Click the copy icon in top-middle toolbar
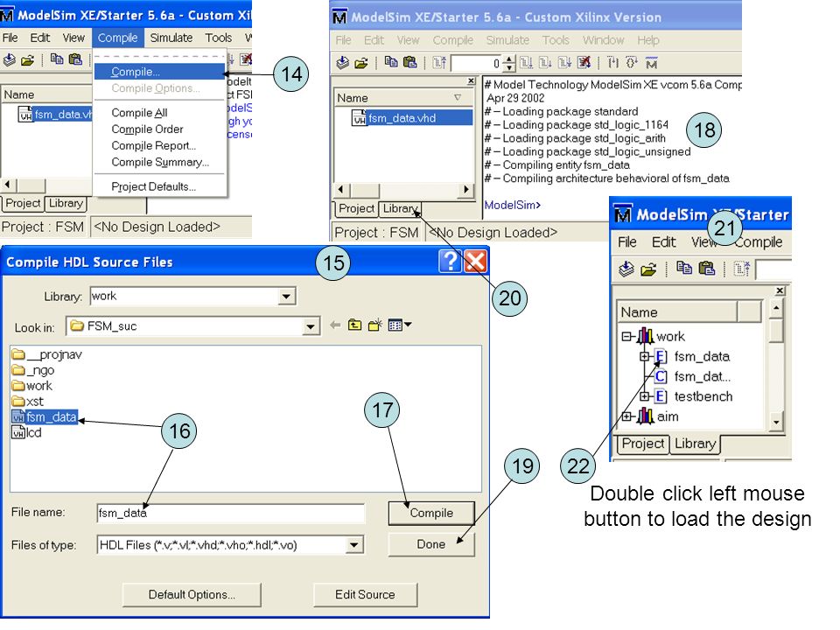 click(392, 62)
